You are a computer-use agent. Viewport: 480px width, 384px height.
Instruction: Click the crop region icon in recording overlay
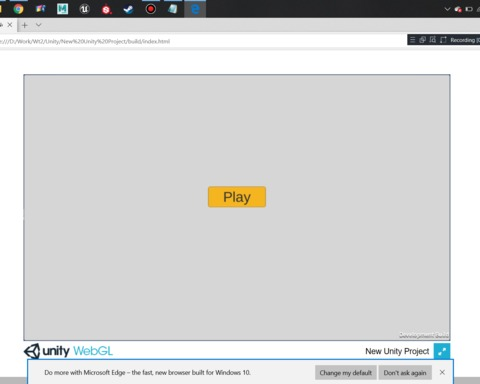pyautogui.click(x=443, y=40)
